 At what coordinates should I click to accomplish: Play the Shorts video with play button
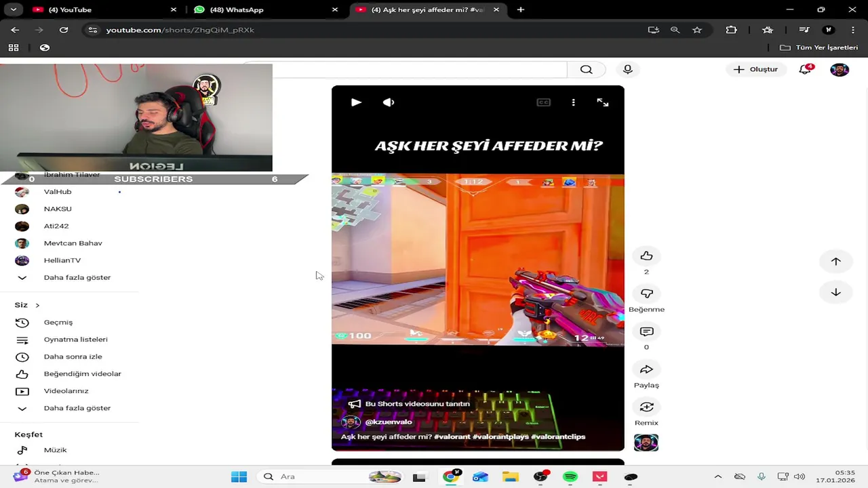(x=356, y=102)
